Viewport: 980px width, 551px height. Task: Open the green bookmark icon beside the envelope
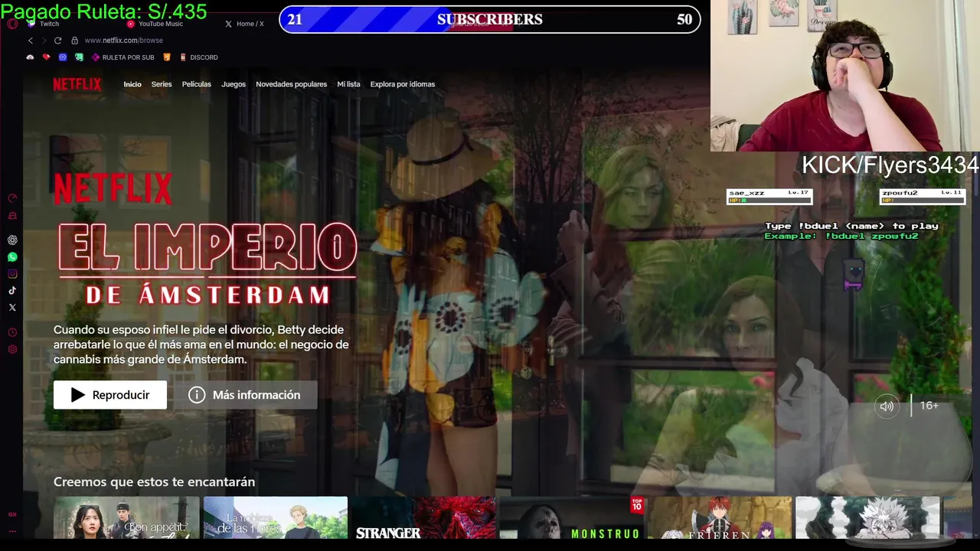[x=79, y=57]
